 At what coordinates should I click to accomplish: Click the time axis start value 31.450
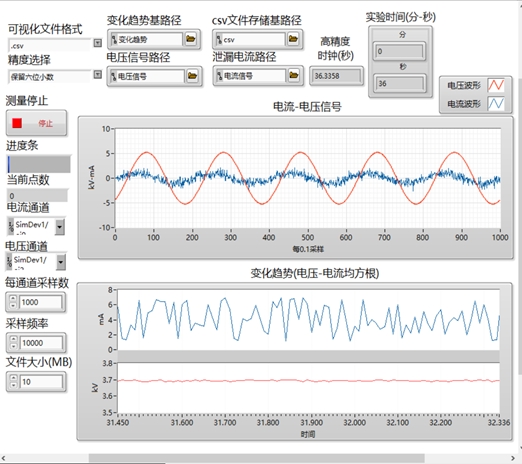(x=118, y=422)
